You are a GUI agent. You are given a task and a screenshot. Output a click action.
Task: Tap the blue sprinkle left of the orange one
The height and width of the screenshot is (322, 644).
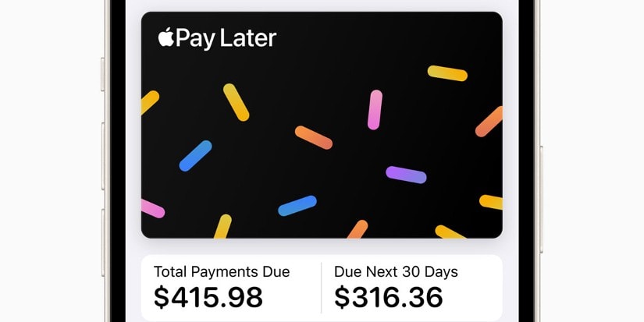pyautogui.click(x=195, y=155)
